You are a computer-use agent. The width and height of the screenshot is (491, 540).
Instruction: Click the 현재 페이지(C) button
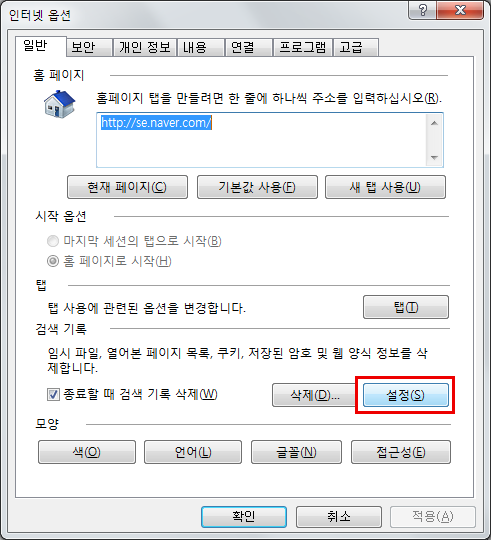click(x=127, y=187)
